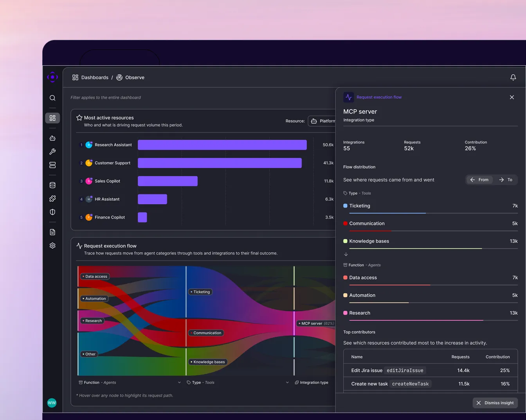Select Automation node in Sankey chart

[94, 298]
